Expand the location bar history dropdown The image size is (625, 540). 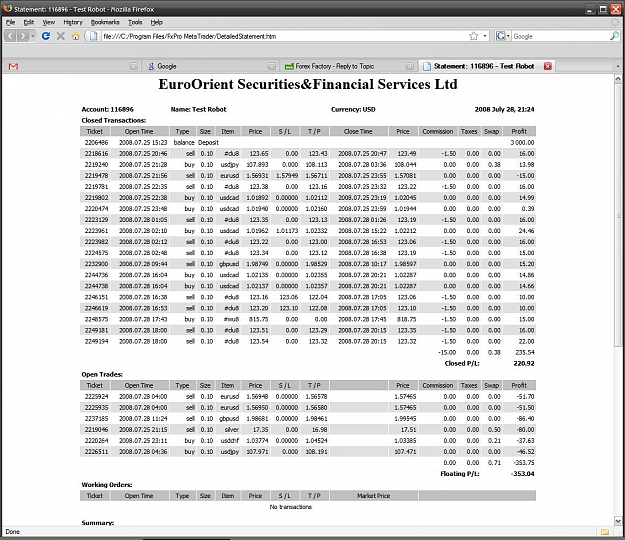tap(485, 36)
